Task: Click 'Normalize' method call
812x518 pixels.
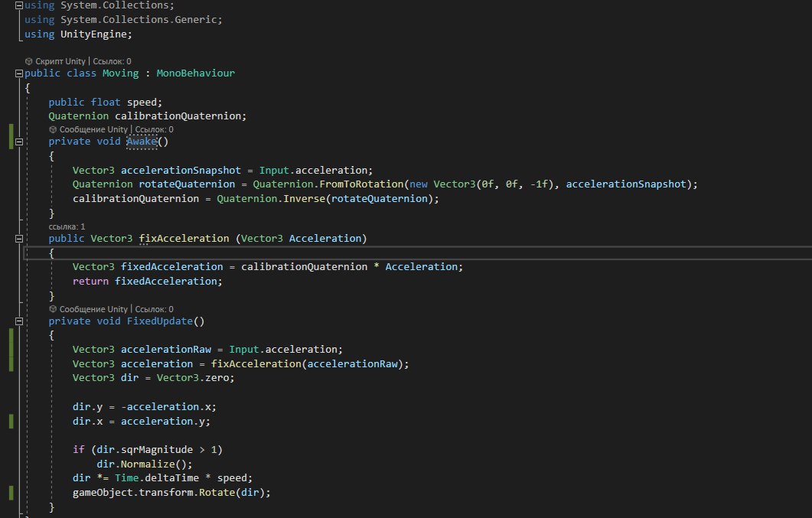Action: pyautogui.click(x=148, y=464)
